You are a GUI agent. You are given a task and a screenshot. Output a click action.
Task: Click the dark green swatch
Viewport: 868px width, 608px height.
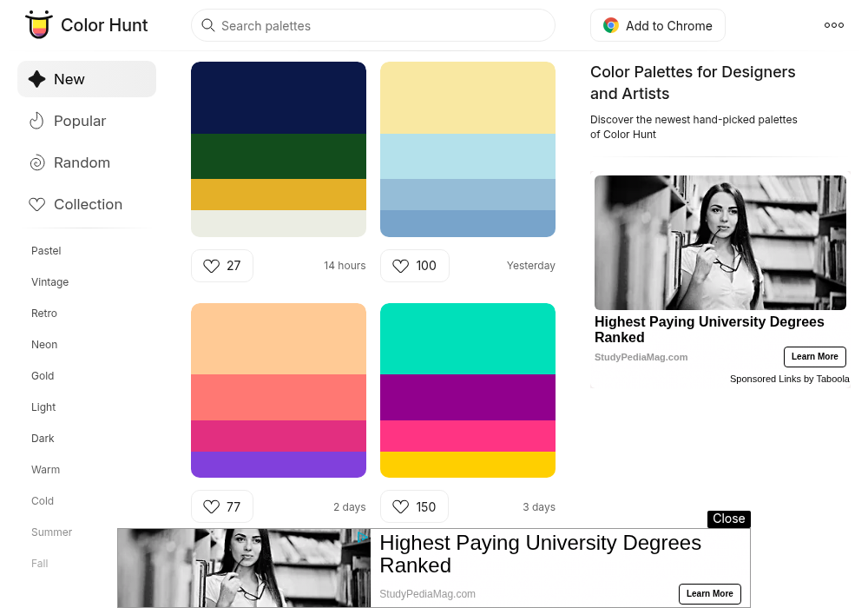point(279,156)
